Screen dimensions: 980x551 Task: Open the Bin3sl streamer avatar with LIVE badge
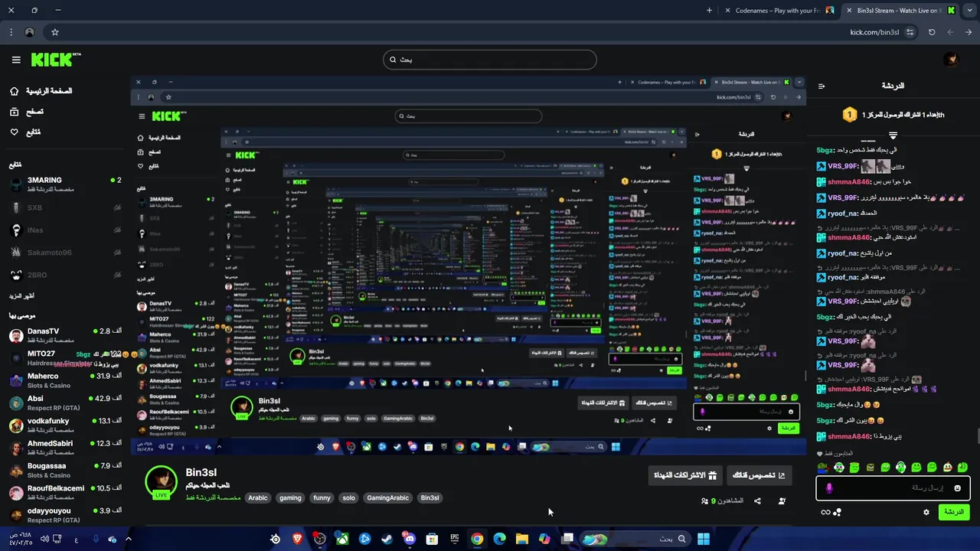pos(161,482)
